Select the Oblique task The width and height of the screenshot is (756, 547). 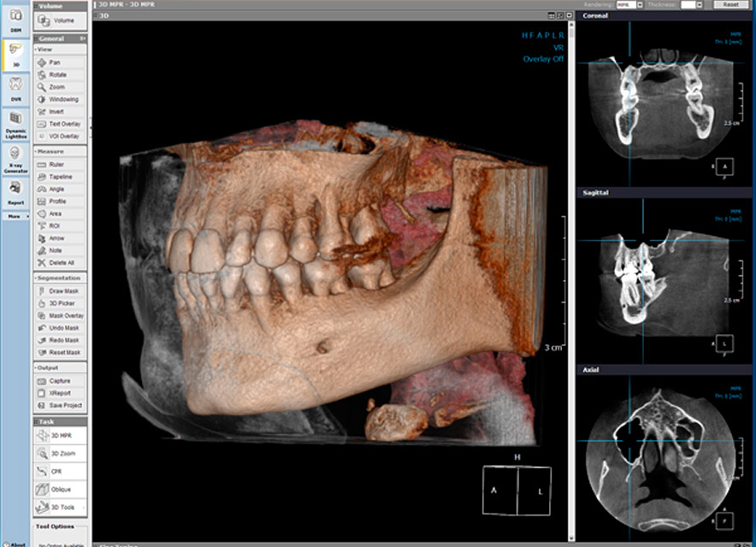(x=60, y=489)
